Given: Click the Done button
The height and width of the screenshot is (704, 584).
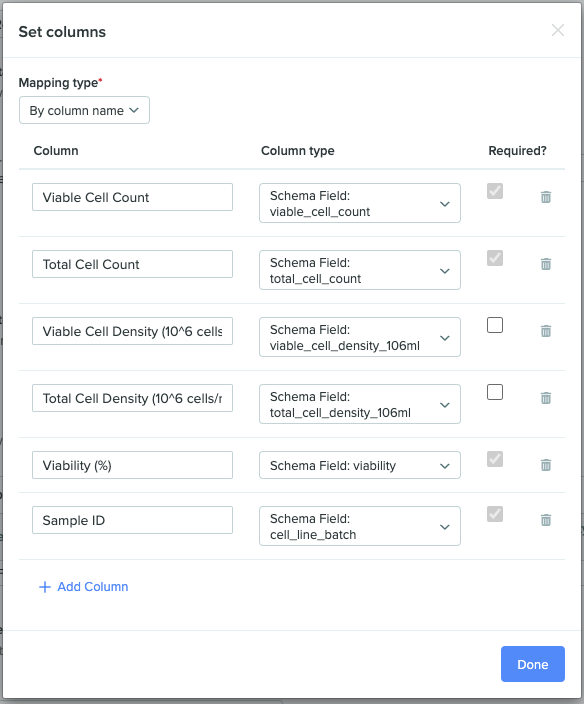Looking at the screenshot, I should pyautogui.click(x=533, y=664).
